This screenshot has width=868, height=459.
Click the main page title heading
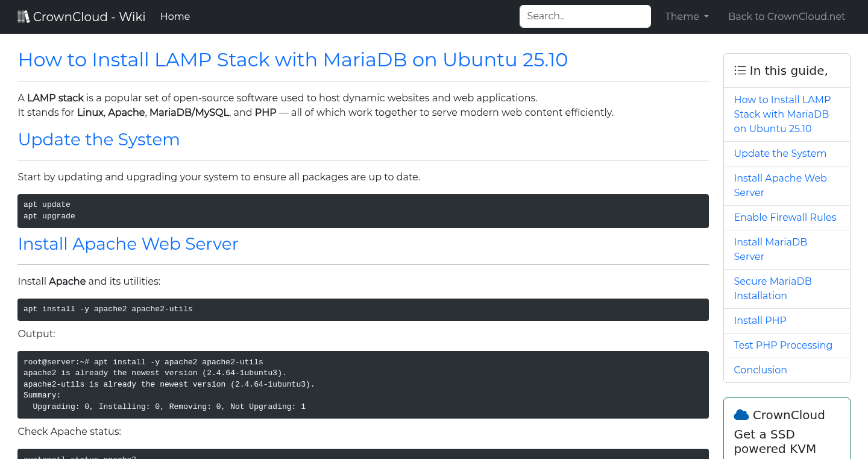point(293,60)
